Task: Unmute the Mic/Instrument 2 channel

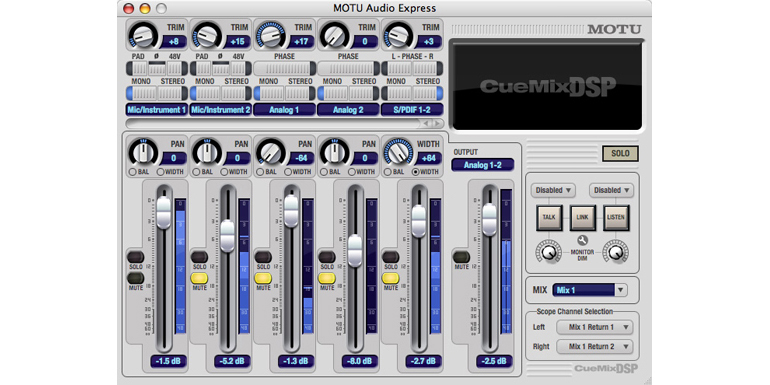Action: 199,278
